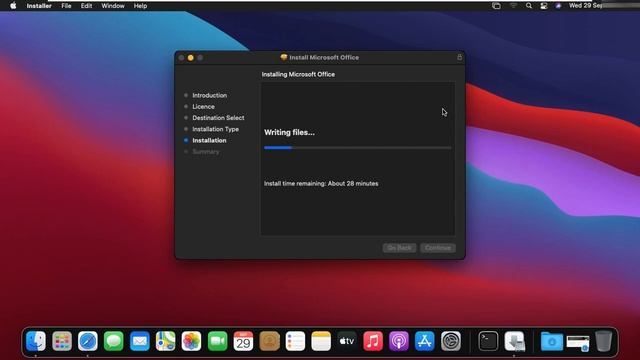
Task: Open Music app in dock
Action: pyautogui.click(x=373, y=341)
